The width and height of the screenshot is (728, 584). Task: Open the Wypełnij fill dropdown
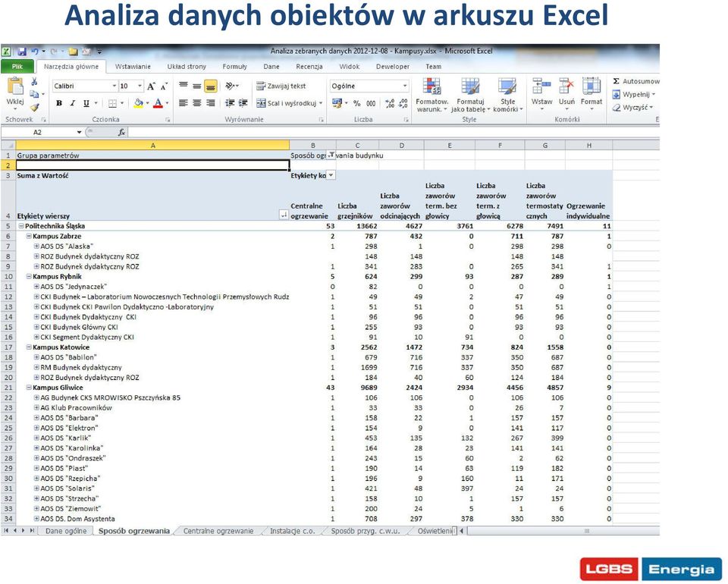pyautogui.click(x=634, y=94)
